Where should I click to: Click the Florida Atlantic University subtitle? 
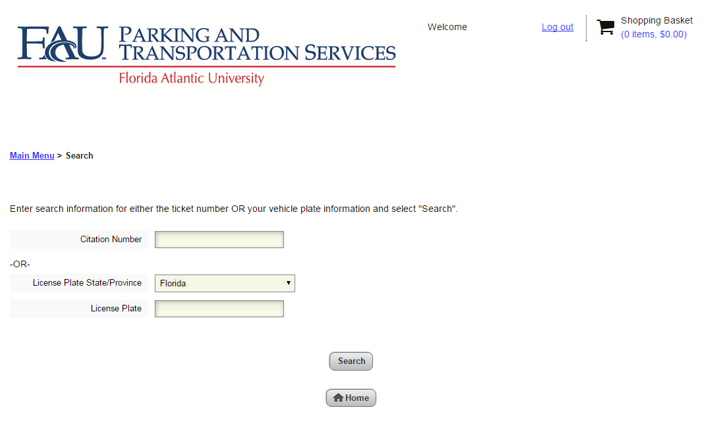tap(191, 78)
